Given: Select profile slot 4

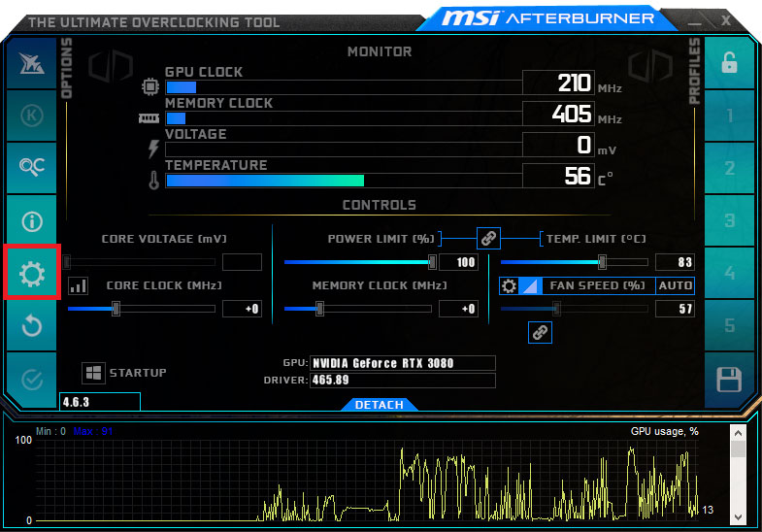Looking at the screenshot, I should [729, 274].
